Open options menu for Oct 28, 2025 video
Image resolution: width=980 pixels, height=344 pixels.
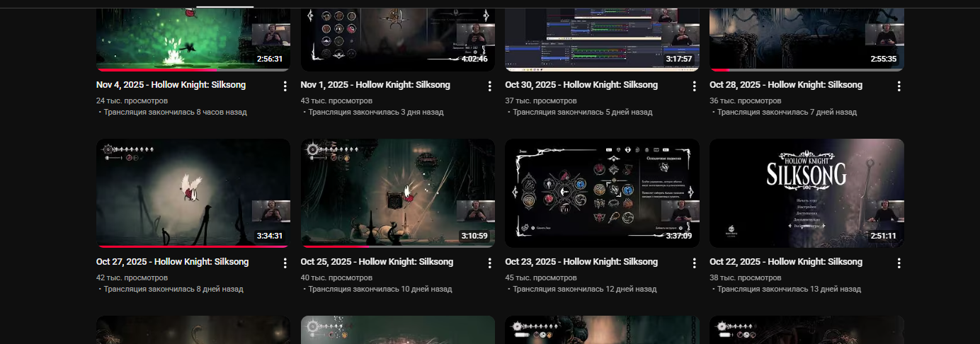[899, 86]
